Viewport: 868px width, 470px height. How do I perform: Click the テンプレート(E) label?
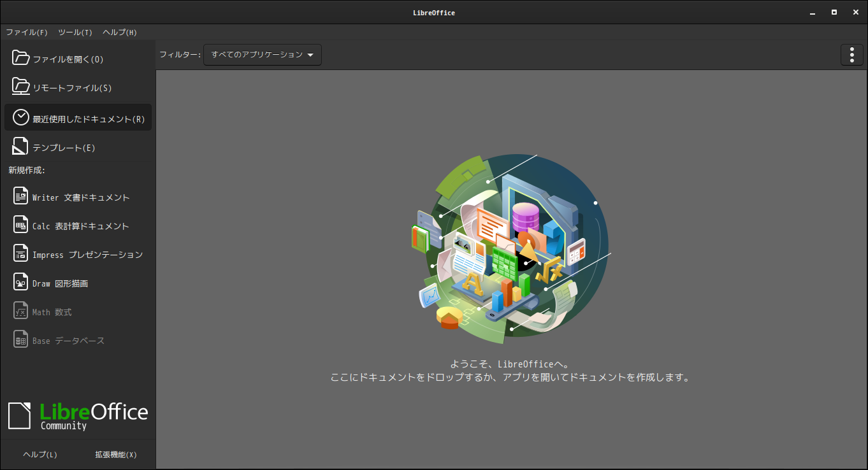(x=64, y=148)
